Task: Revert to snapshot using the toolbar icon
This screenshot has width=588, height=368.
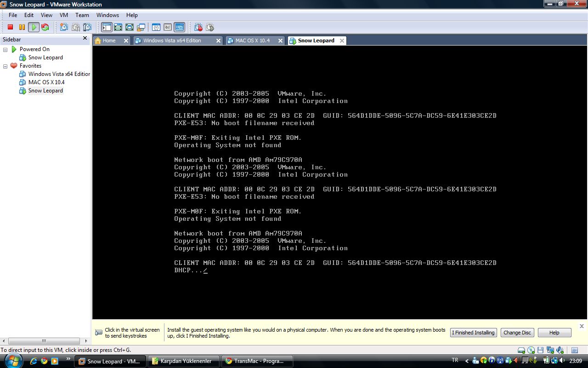Action: (x=75, y=27)
